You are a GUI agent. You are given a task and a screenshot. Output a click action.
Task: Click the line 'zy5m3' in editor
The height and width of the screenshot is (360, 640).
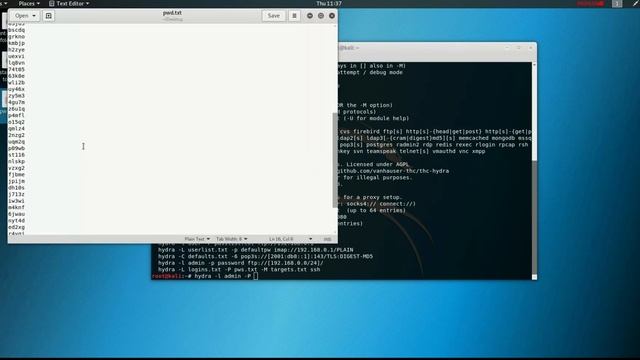click(x=17, y=96)
